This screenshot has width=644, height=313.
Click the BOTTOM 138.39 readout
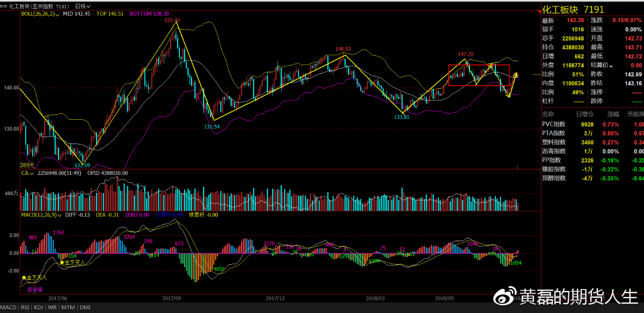coord(149,14)
